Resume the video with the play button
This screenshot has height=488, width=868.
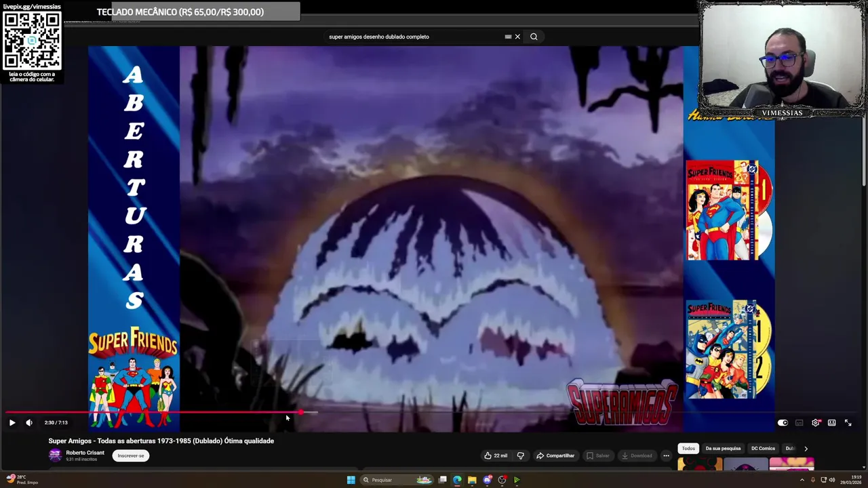[x=12, y=422]
